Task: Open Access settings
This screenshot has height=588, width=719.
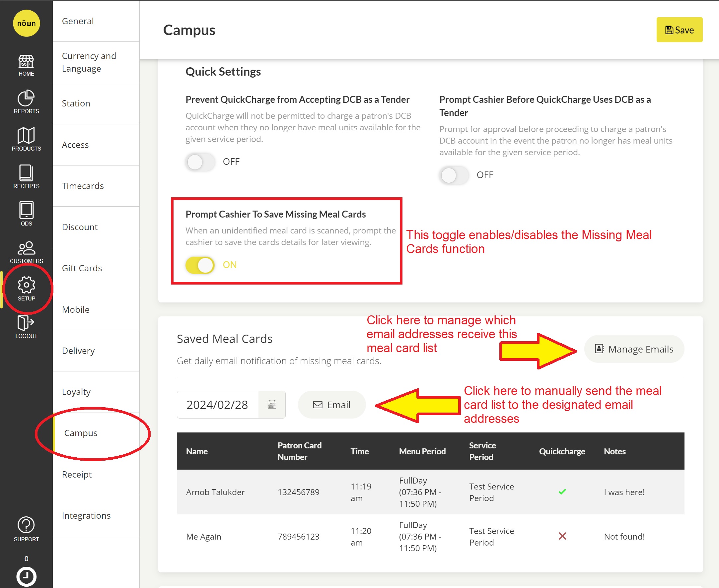Action: 96,145
